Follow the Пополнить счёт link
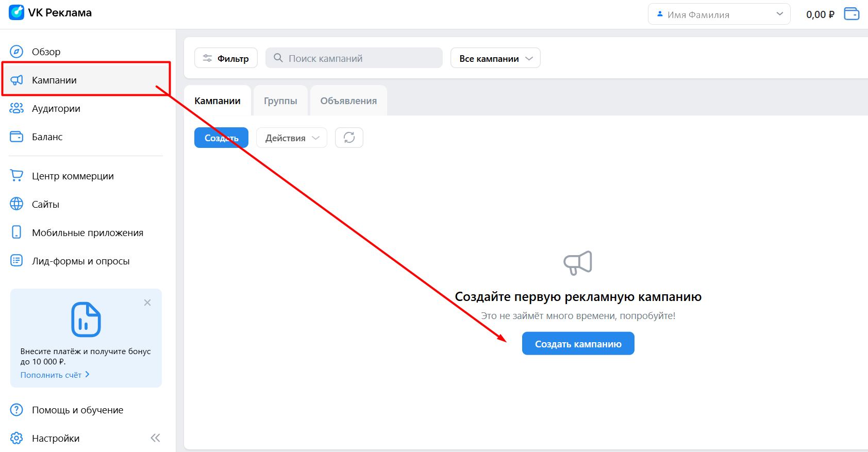868x452 pixels. 51,375
